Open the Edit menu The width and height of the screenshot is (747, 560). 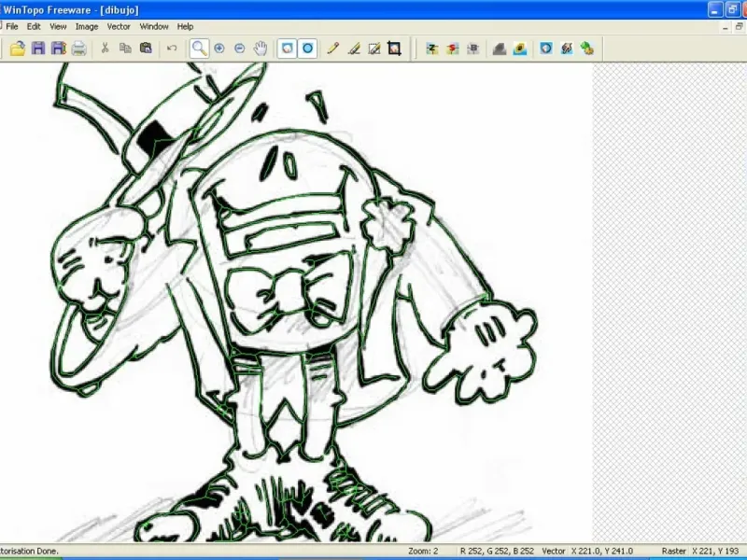click(x=34, y=27)
